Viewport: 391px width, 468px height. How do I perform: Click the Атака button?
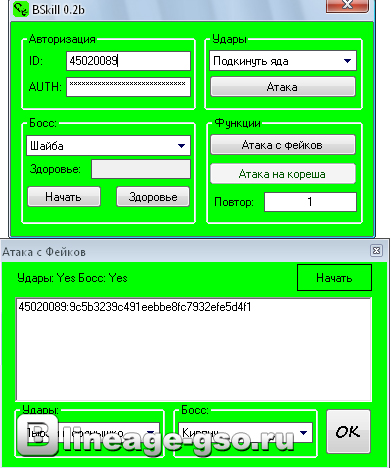click(x=283, y=87)
